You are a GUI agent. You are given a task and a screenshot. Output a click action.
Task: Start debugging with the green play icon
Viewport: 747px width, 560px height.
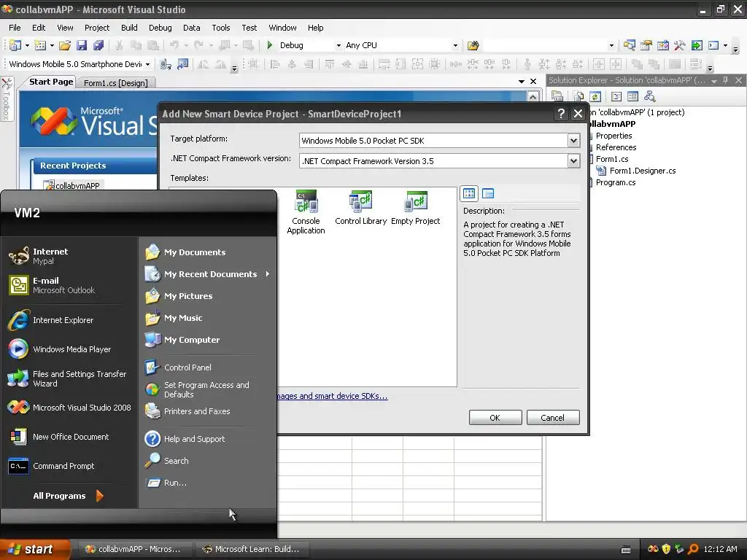(270, 45)
